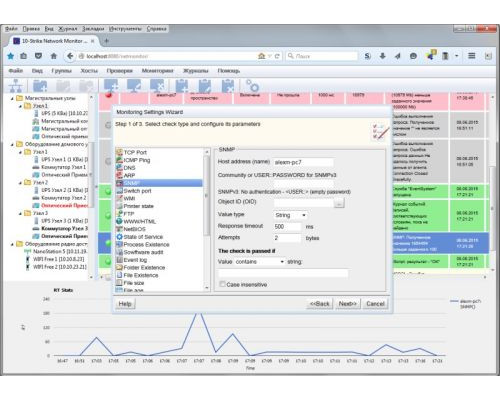Go back with the browser arrow
The height and width of the screenshot is (400, 500).
[70, 56]
